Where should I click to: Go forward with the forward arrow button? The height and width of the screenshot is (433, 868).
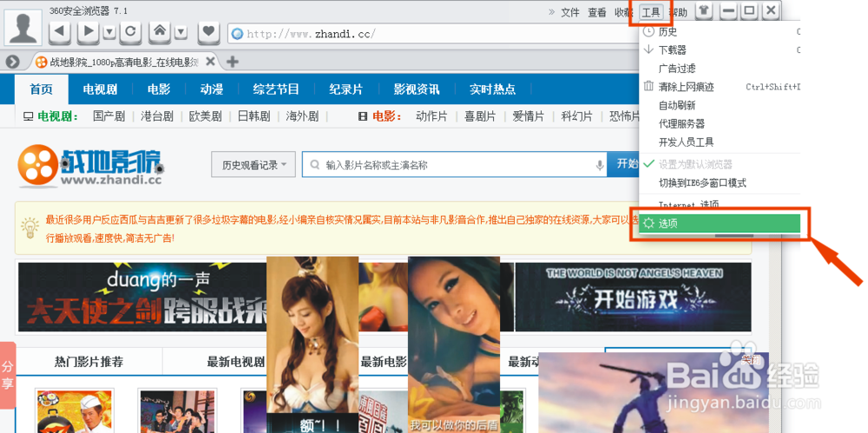coord(88,31)
